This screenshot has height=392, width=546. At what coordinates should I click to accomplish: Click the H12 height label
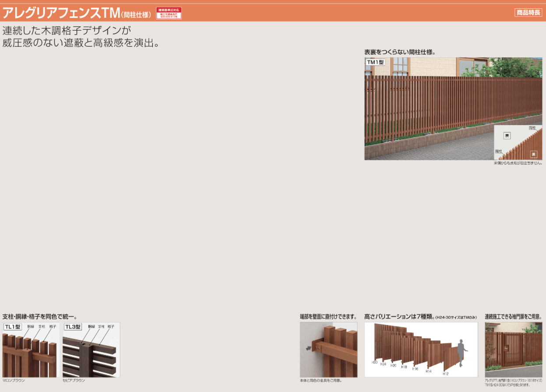pyautogui.click(x=445, y=373)
